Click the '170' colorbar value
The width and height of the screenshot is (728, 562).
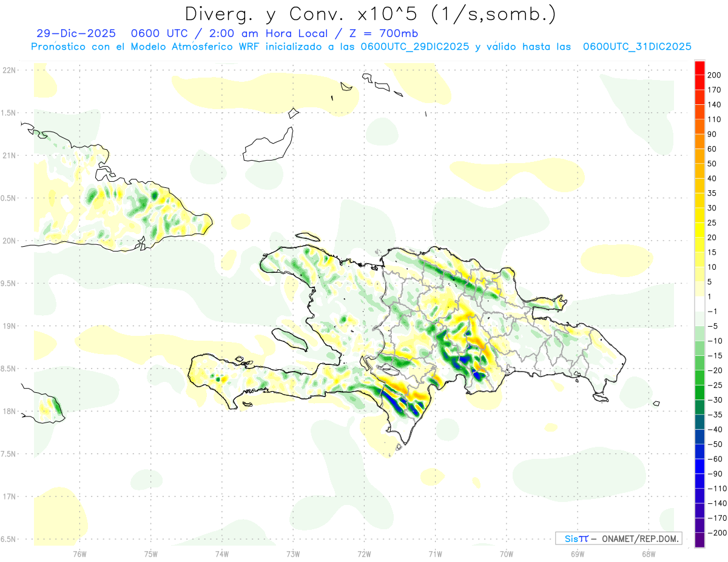tap(714, 90)
